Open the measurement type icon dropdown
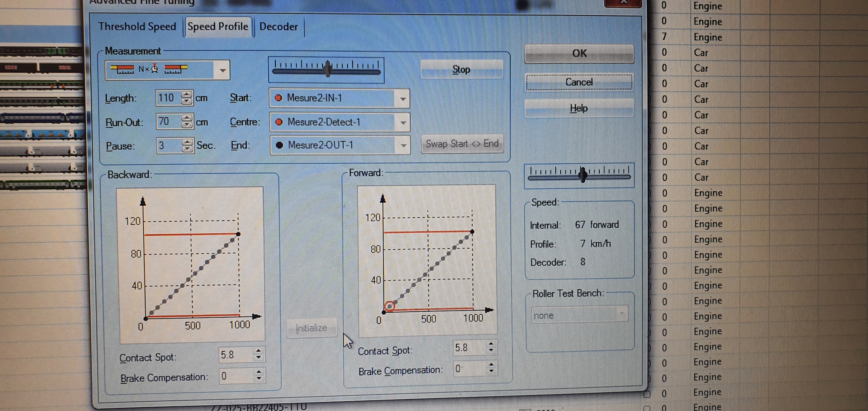The width and height of the screenshot is (868, 411). [222, 70]
